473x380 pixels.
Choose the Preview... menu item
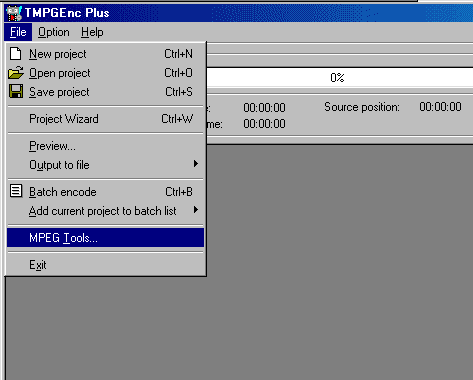105,146
